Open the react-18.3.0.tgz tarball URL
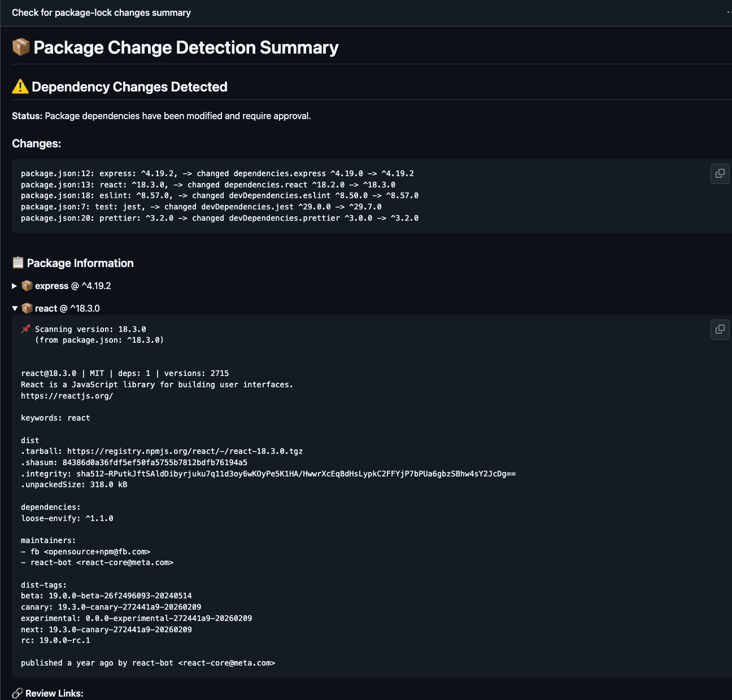The width and height of the screenshot is (732, 700). pyautogui.click(x=185, y=451)
